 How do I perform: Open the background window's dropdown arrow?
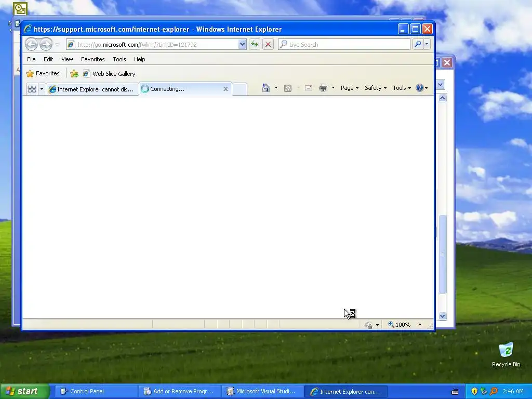441,85
